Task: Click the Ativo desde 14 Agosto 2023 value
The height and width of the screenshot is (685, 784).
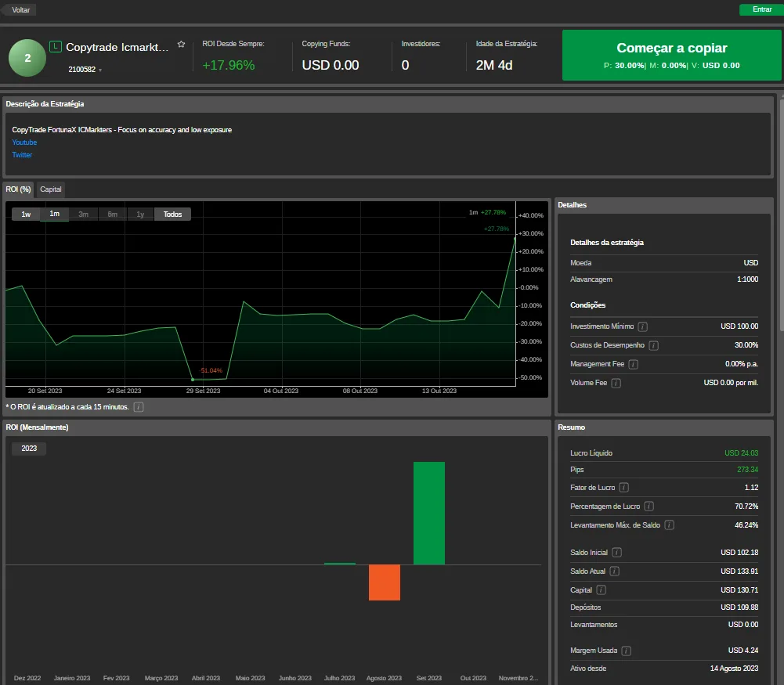Action: click(x=734, y=669)
